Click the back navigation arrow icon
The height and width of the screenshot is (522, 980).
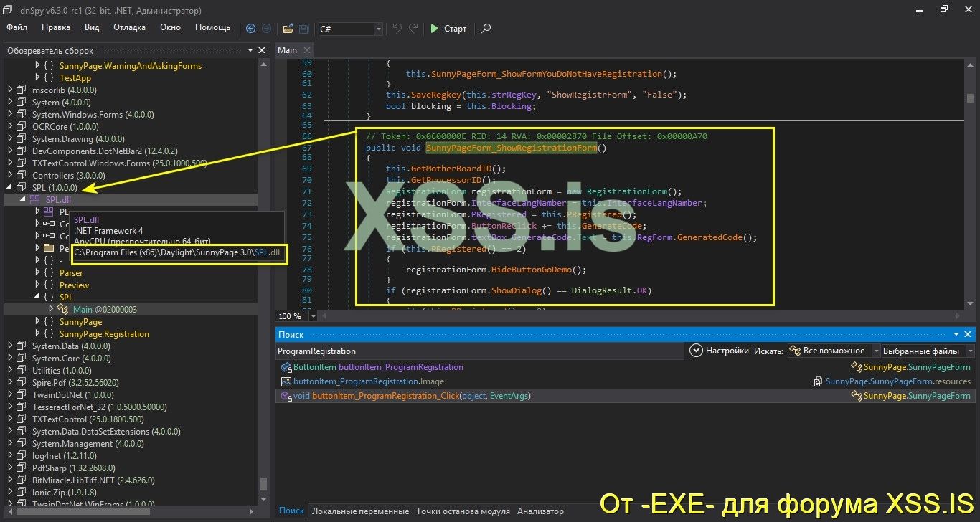coord(250,29)
